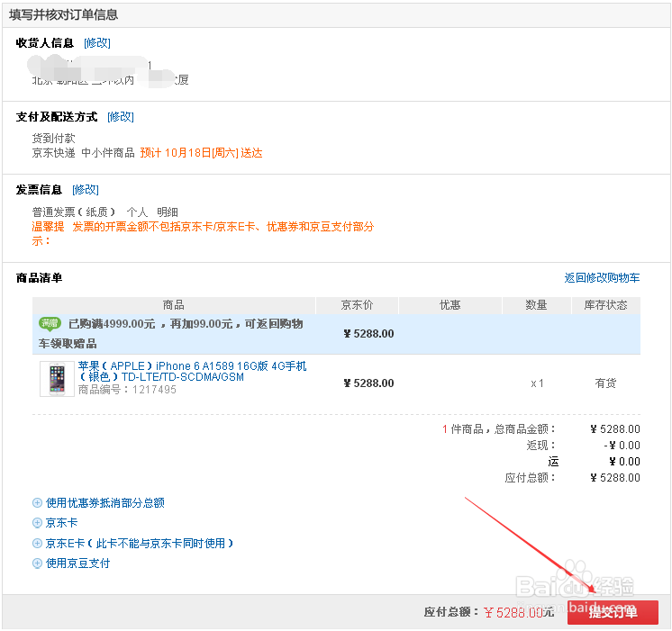Click the 使用优惠券抵消部分总额 link text
Screen dimensions: 672x631
pyautogui.click(x=105, y=503)
